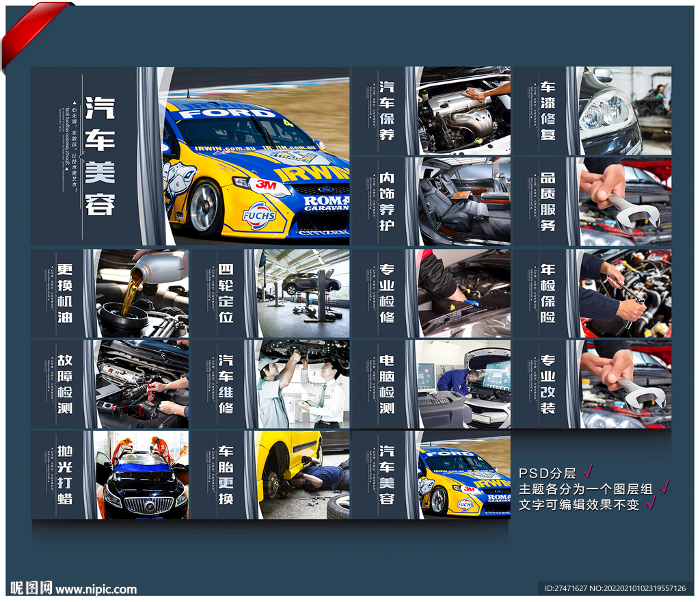Click the 车胎更换 title text

coord(226,475)
